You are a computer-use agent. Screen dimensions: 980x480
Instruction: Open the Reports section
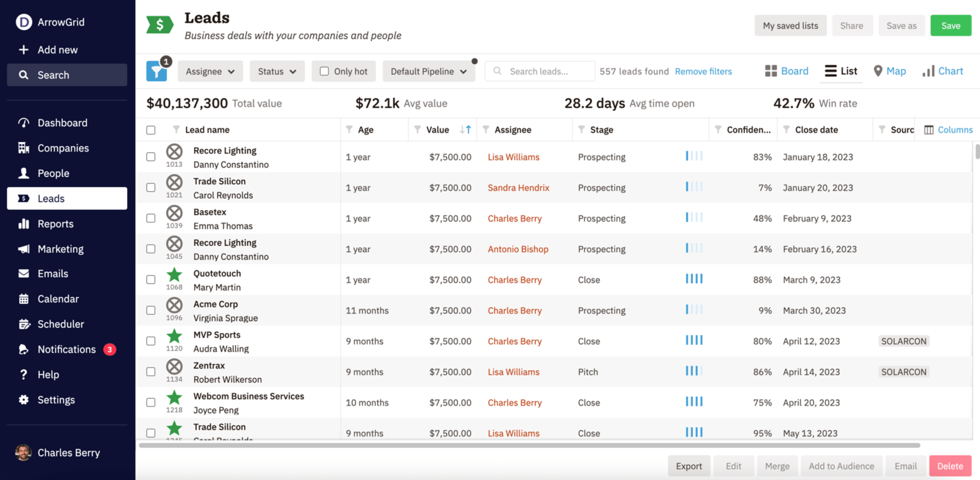click(56, 224)
